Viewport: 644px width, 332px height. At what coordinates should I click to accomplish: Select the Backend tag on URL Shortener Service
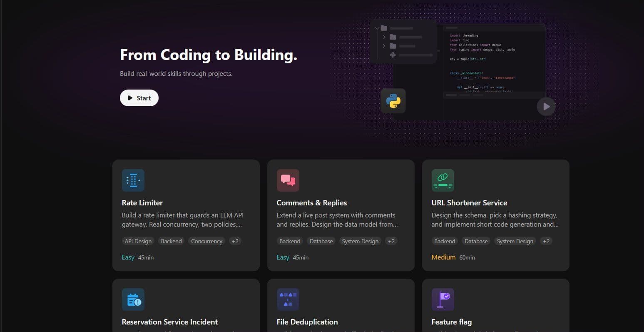445,241
